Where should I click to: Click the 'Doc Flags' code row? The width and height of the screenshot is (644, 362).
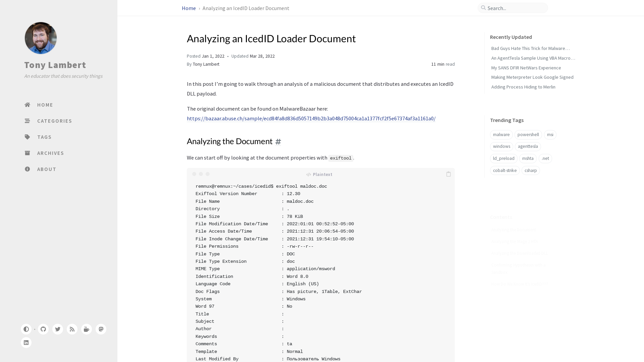tap(279, 292)
